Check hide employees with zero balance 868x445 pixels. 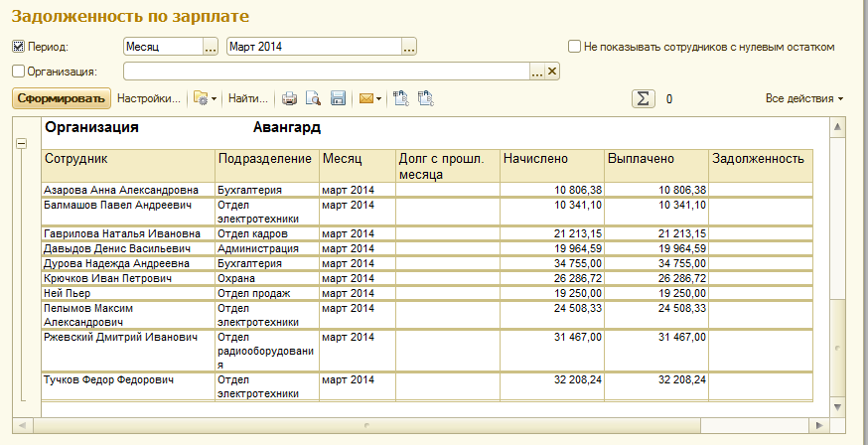pyautogui.click(x=574, y=47)
